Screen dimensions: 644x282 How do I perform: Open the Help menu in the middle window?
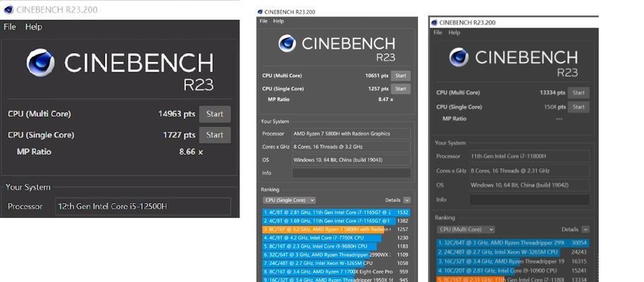[x=278, y=21]
